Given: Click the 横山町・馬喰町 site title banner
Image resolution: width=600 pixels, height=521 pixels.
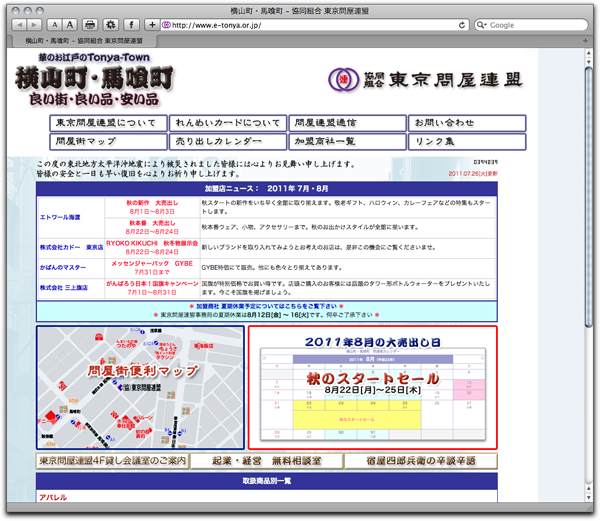Looking at the screenshot, I should pyautogui.click(x=94, y=81).
